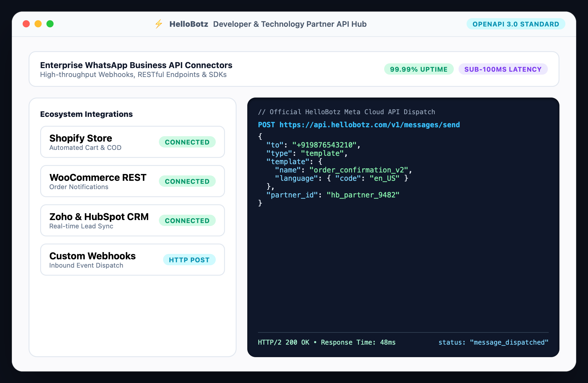The image size is (588, 383).
Task: Click the Order Notifications subtitle
Action: coord(79,187)
